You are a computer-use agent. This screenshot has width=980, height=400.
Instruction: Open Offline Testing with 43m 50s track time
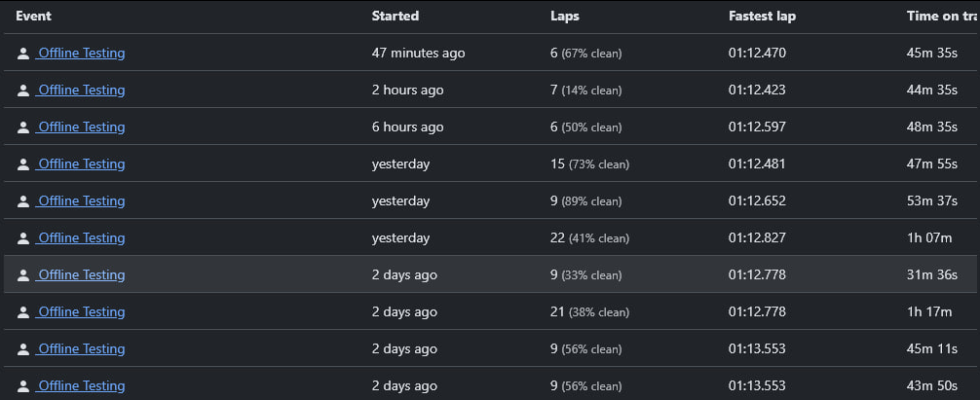[x=81, y=385]
